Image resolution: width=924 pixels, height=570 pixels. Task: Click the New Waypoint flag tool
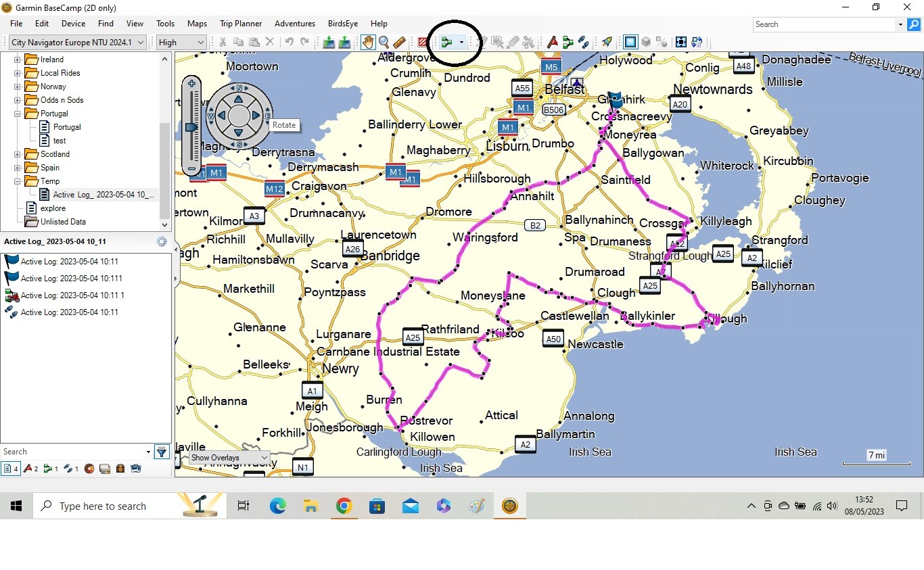pyautogui.click(x=553, y=42)
